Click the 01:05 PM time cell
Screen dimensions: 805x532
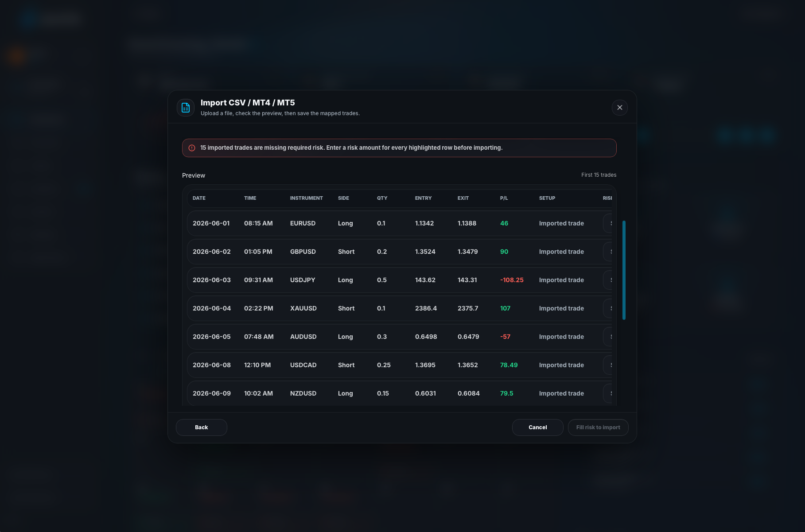[x=258, y=252]
